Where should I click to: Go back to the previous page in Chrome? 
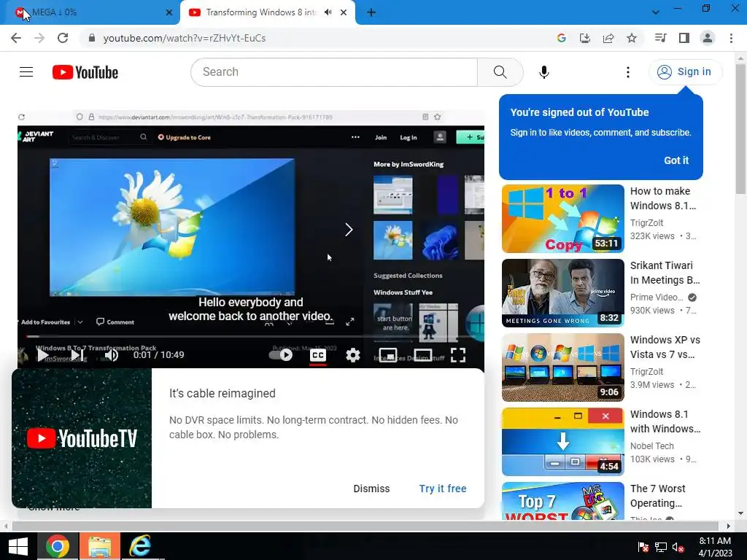pos(16,38)
